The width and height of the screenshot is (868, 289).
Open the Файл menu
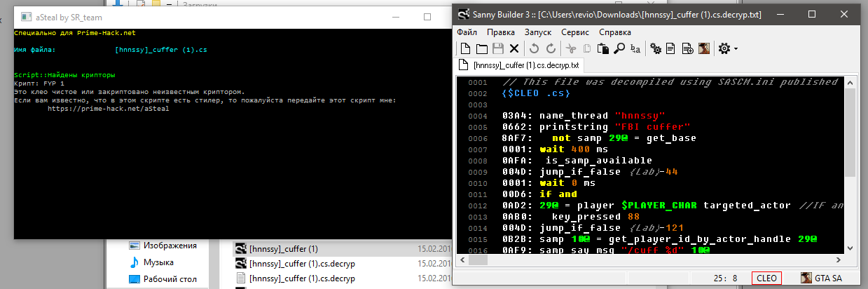point(467,32)
